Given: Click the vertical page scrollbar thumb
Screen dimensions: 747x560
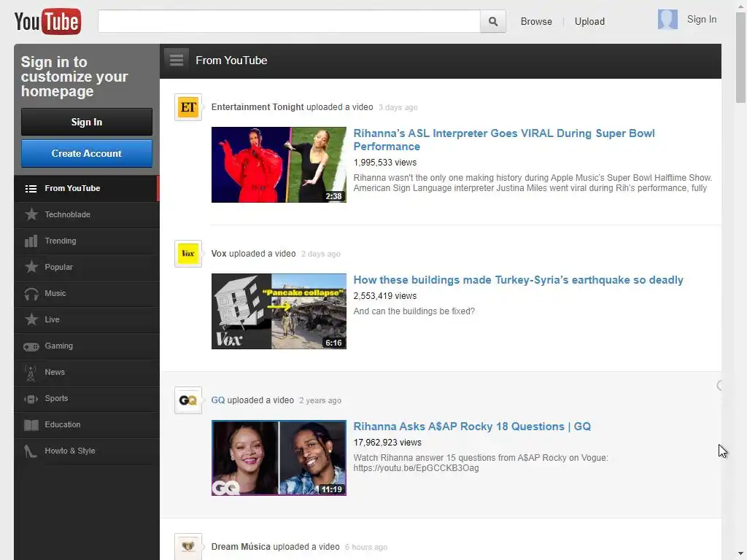Looking at the screenshot, I should [x=741, y=58].
